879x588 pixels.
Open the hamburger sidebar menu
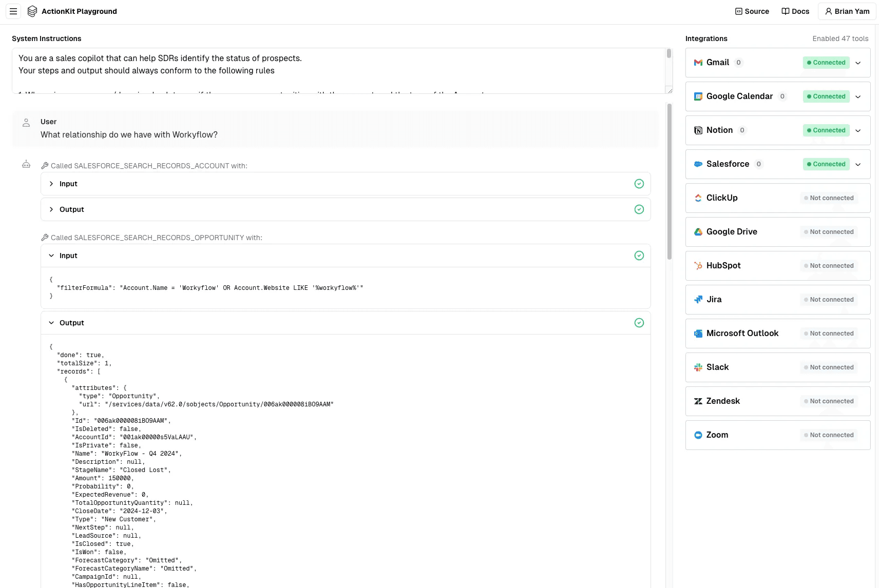click(x=13, y=11)
